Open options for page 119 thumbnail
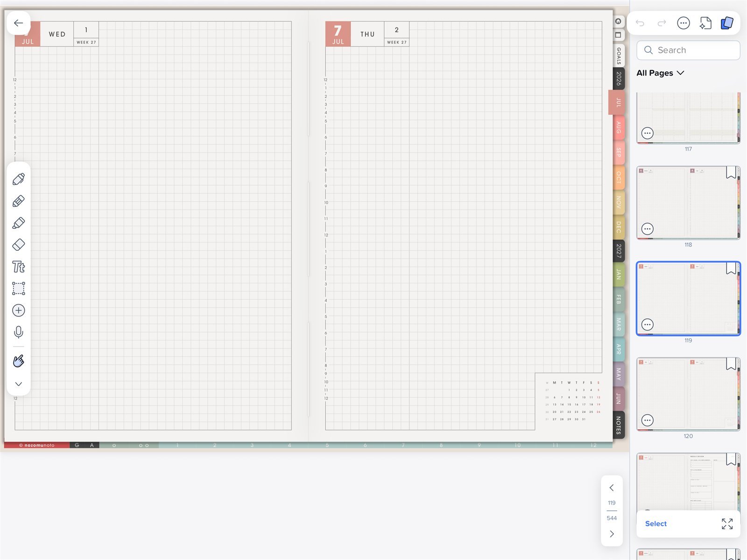This screenshot has width=747, height=560. pos(648,325)
